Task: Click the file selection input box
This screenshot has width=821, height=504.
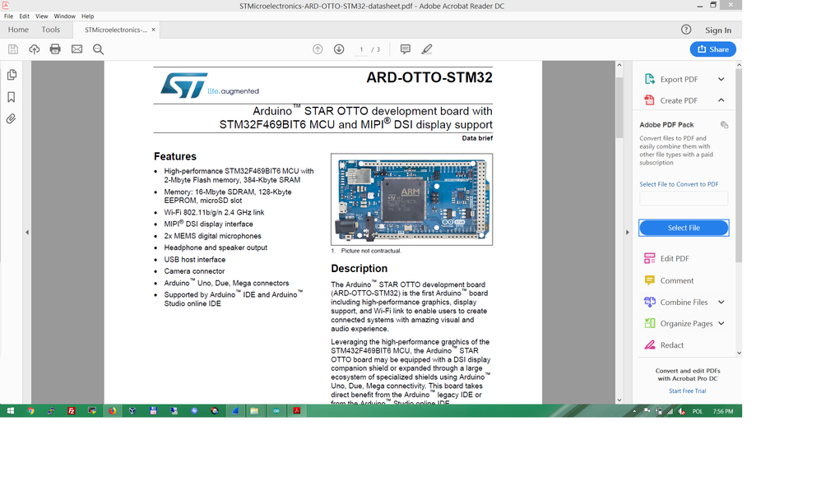Action: click(684, 198)
